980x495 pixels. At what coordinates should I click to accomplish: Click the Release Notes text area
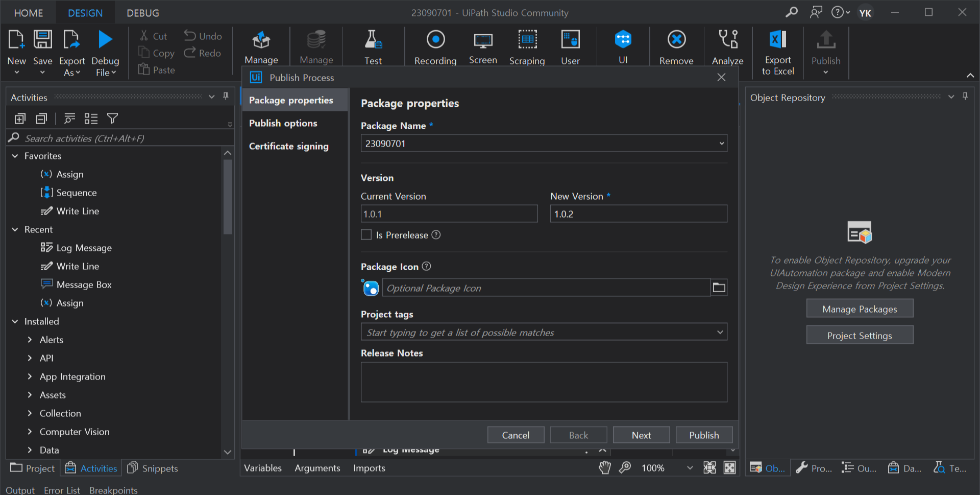tap(544, 382)
